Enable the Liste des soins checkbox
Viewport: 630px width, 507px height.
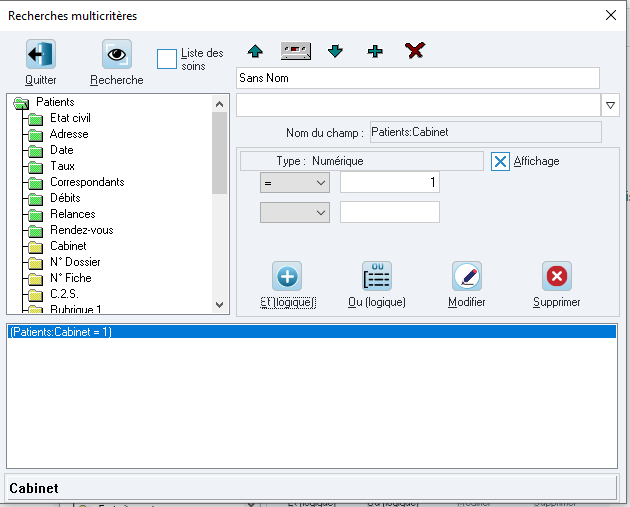point(167,59)
